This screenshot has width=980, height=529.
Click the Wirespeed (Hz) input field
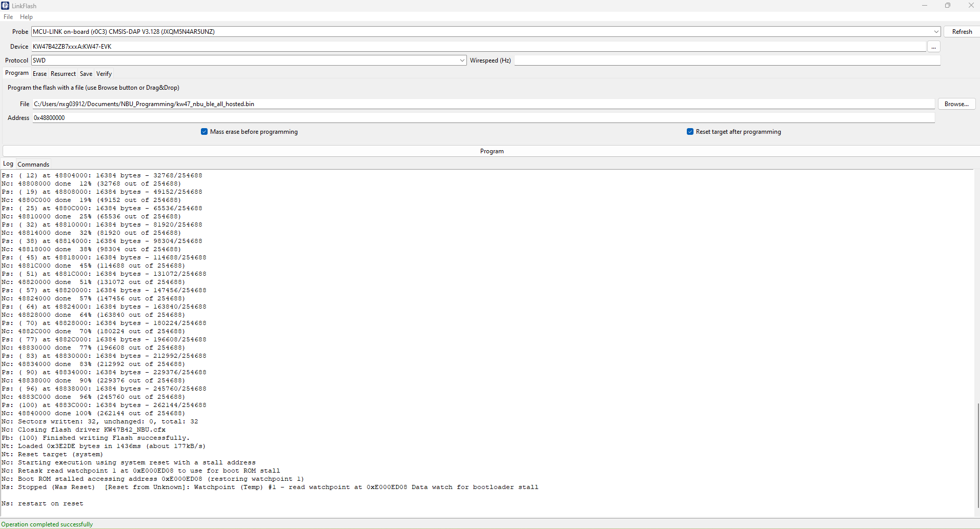pyautogui.click(x=726, y=60)
